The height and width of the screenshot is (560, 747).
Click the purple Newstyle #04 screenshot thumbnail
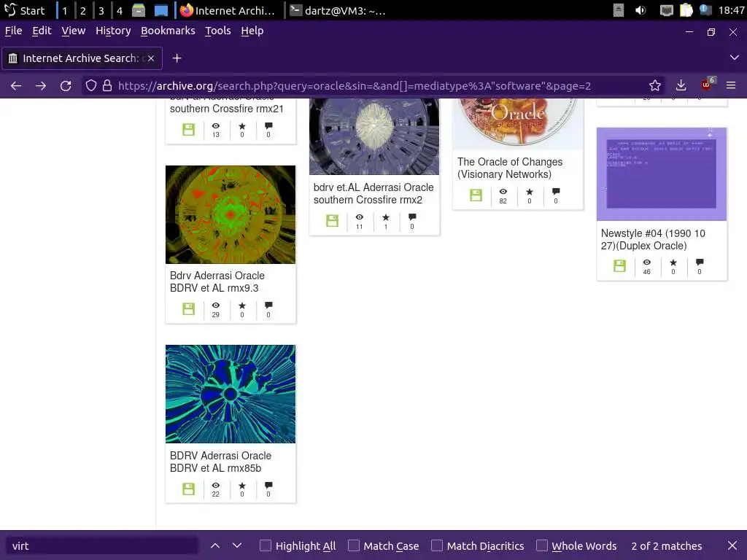tap(662, 174)
